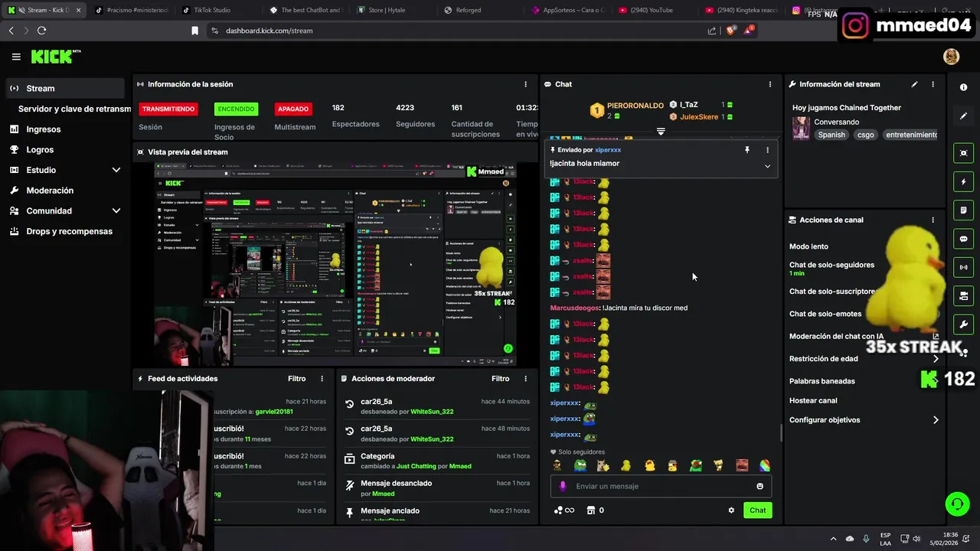Image resolution: width=980 pixels, height=551 pixels.
Task: Open the hamburger navigation menu
Action: click(16, 57)
